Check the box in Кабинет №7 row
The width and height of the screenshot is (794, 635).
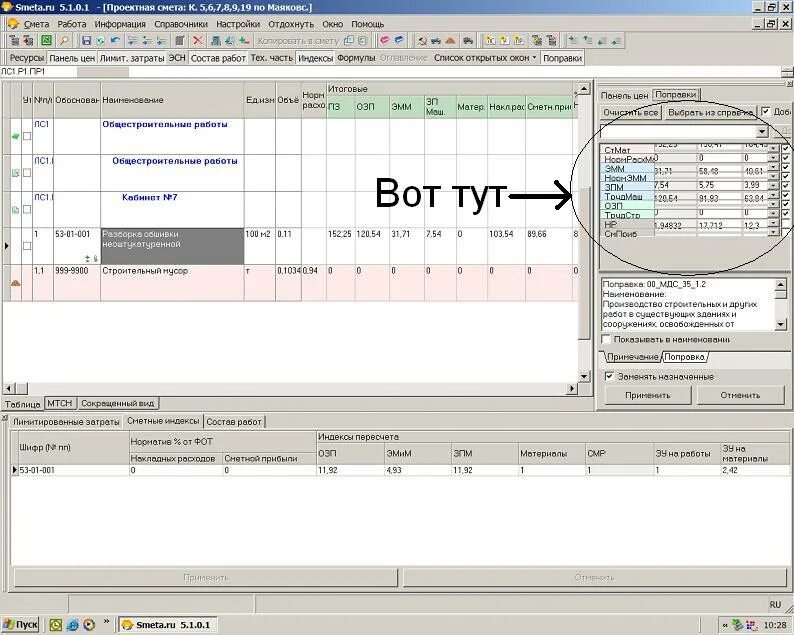(x=27, y=209)
